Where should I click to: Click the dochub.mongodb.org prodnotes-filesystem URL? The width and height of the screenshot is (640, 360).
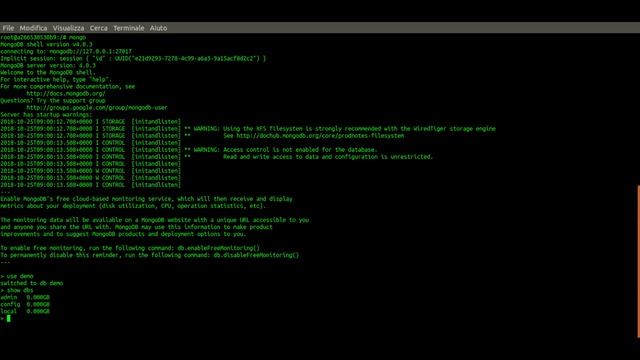320,136
